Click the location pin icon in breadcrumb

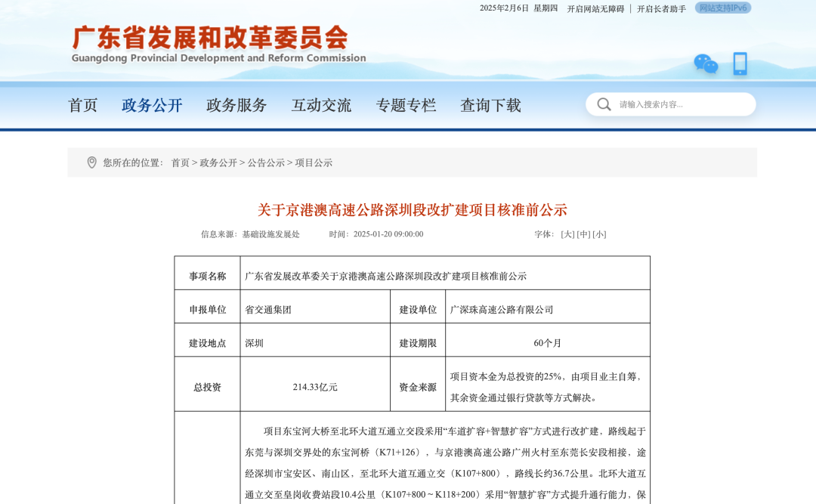pos(91,162)
